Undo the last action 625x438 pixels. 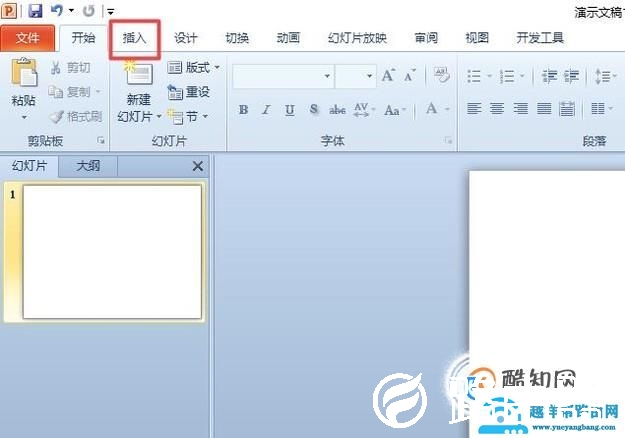[x=56, y=11]
